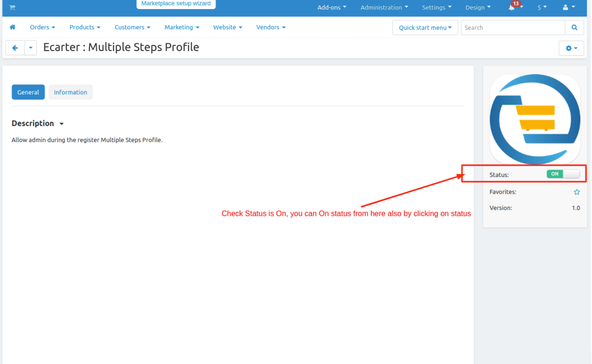Click into the Search input field
The image size is (592, 364).
[x=513, y=27]
